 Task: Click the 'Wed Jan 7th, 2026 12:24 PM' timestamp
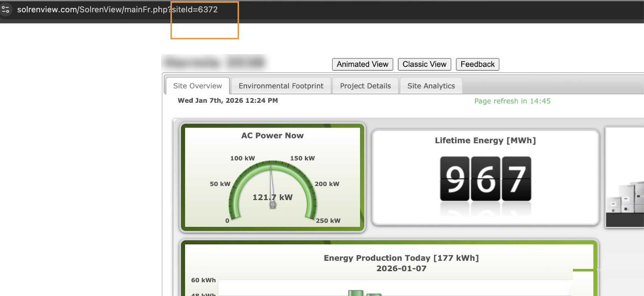click(228, 100)
